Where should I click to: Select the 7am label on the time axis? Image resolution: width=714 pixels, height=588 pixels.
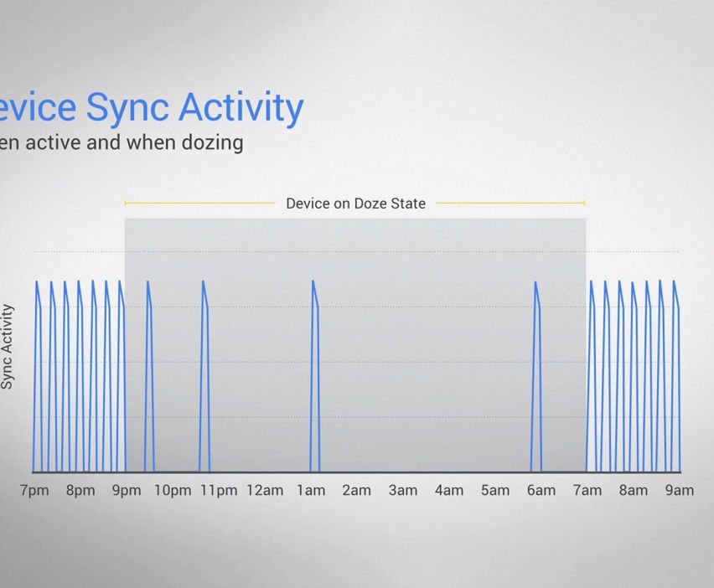point(587,490)
